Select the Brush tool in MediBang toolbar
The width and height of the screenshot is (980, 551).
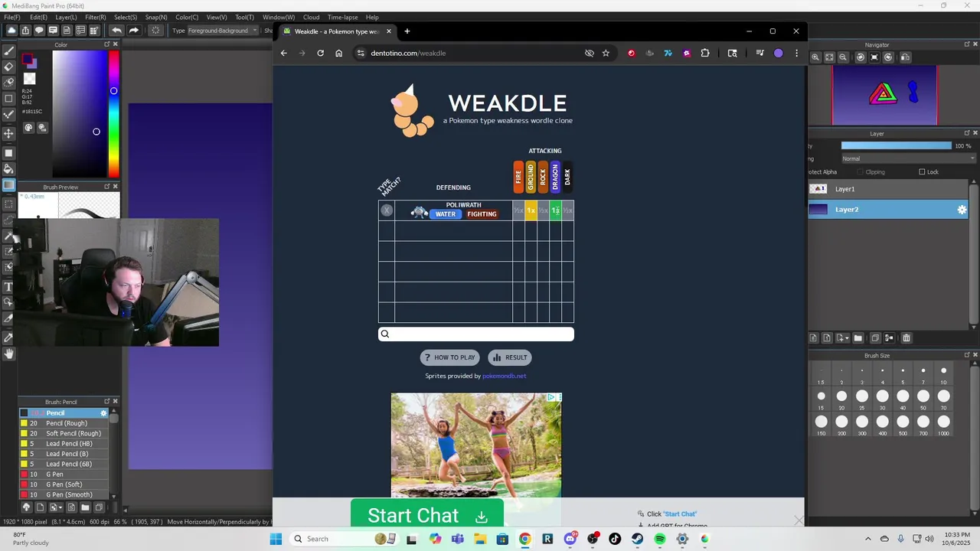tap(8, 51)
